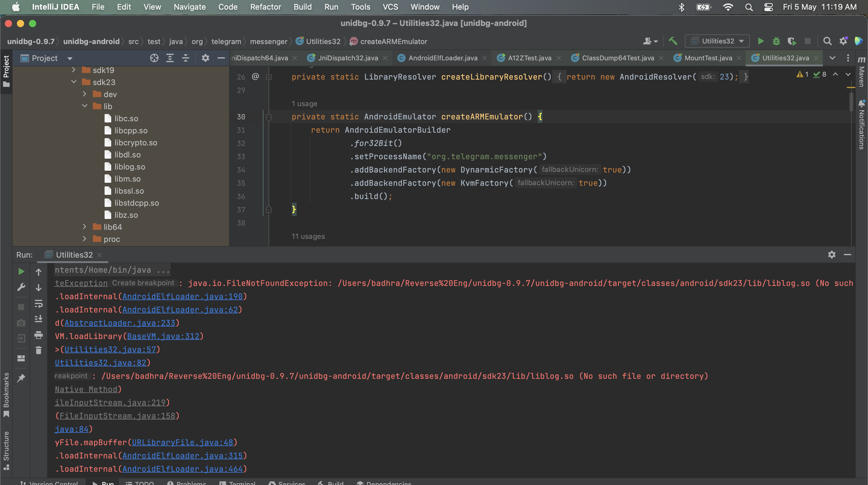Run Utilities32 with Coverage

[791, 41]
